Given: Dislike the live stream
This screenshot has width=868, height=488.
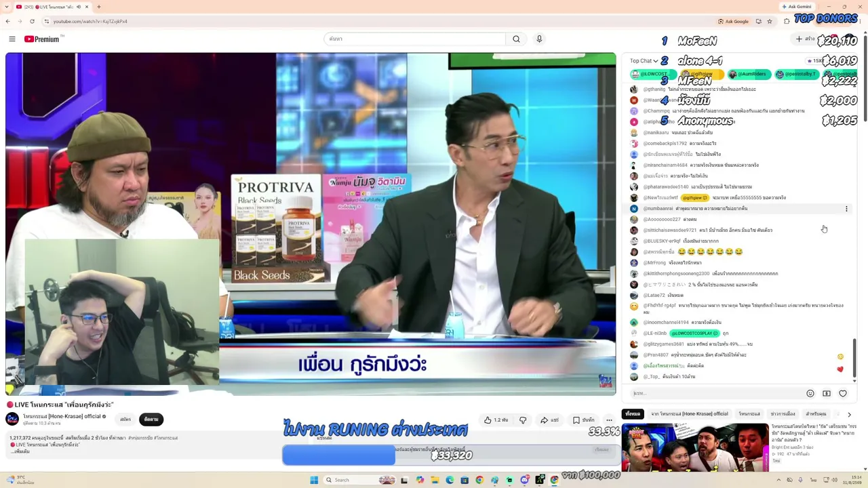Looking at the screenshot, I should (523, 420).
